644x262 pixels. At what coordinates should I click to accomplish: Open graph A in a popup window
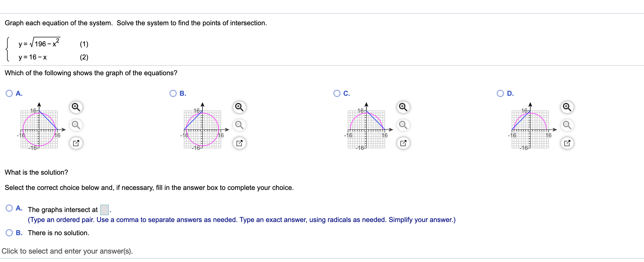click(76, 143)
